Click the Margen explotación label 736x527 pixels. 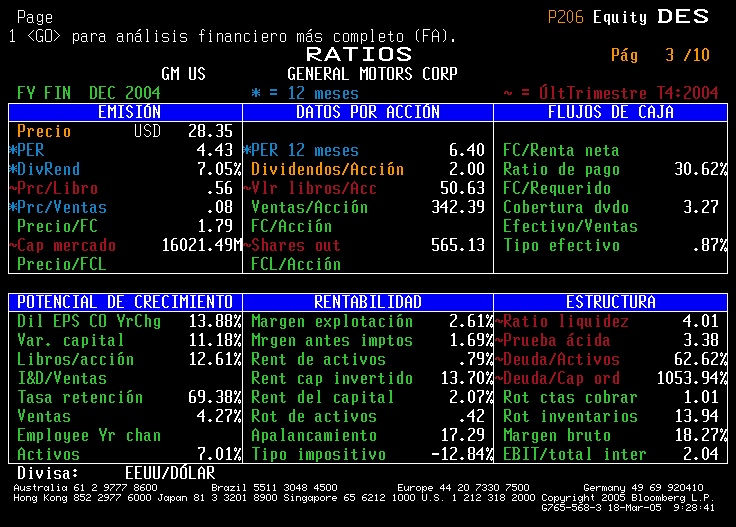(332, 321)
